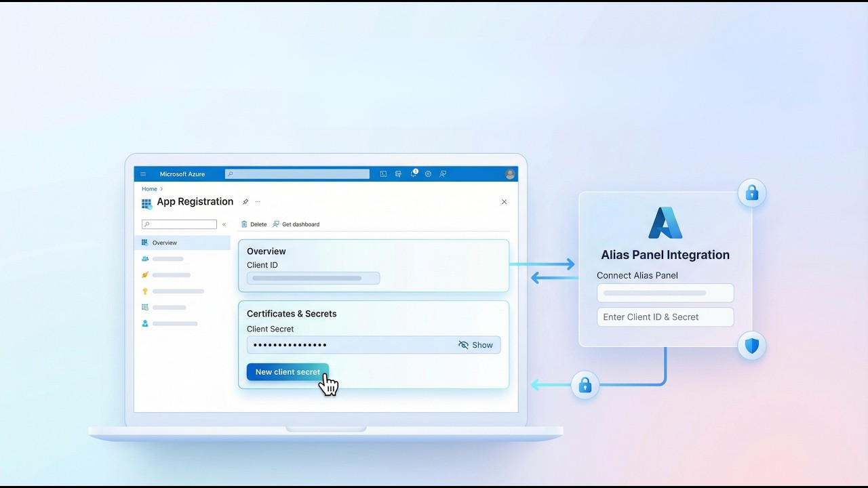Open the sidebar item with table icon
The width and height of the screenshot is (868, 488).
pyautogui.click(x=163, y=308)
